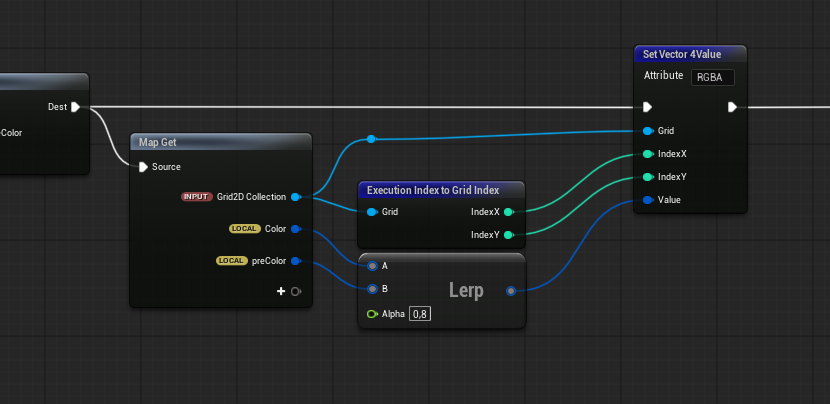Click the Lerp result output pin
Screen dimensions: 830x404
tap(512, 291)
